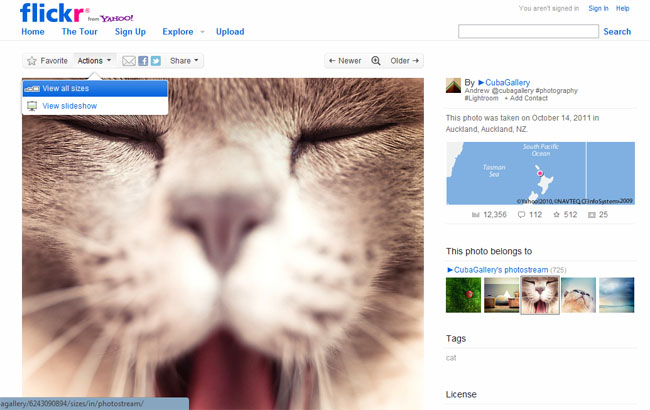Open the Share dropdown
The width and height of the screenshot is (650, 410).
[185, 61]
